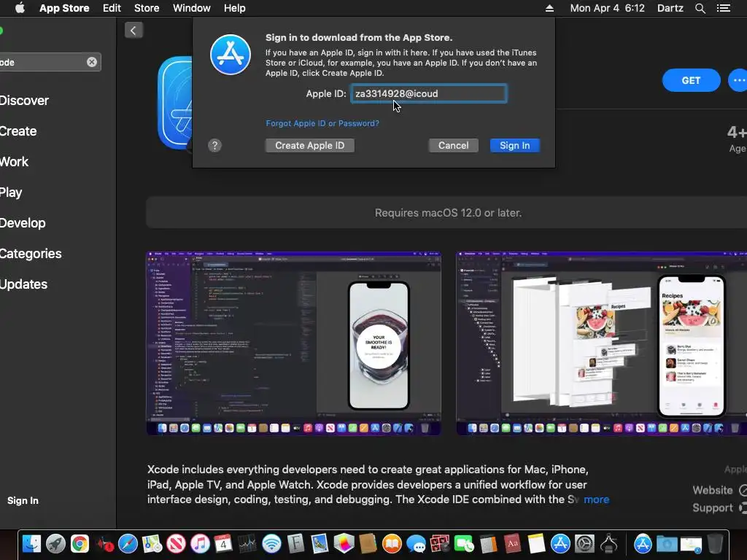Click the Sign In dialog button
This screenshot has width=747, height=560.
coord(514,145)
